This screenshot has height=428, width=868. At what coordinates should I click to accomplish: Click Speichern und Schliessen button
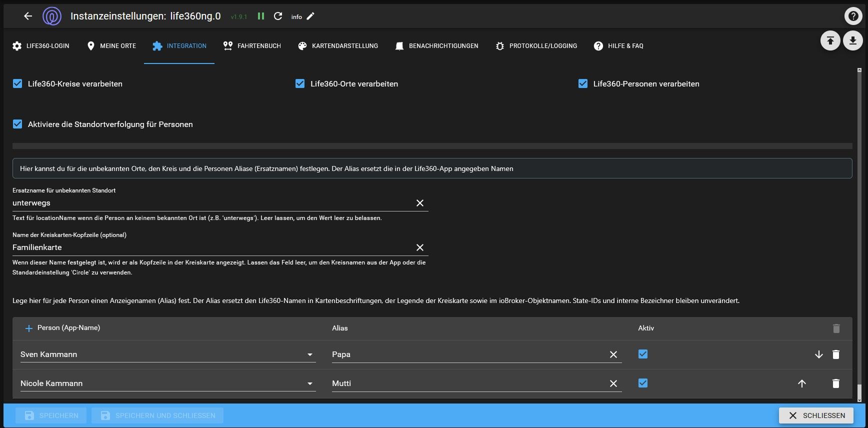pyautogui.click(x=157, y=415)
